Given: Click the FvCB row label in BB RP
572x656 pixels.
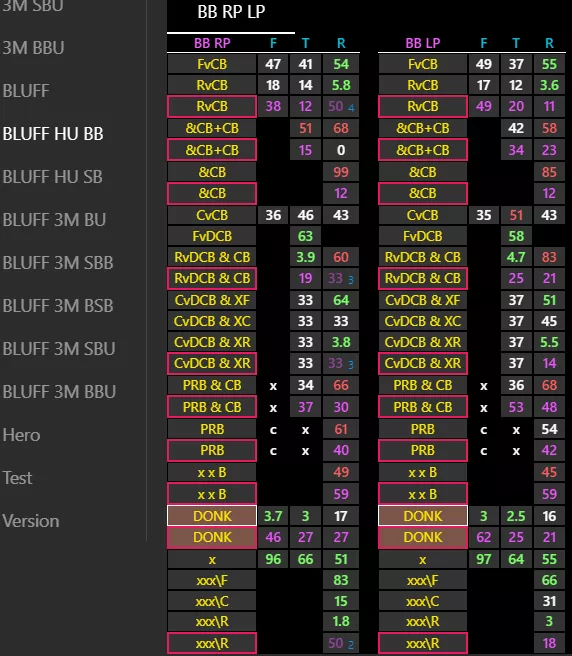Looking at the screenshot, I should tap(212, 64).
